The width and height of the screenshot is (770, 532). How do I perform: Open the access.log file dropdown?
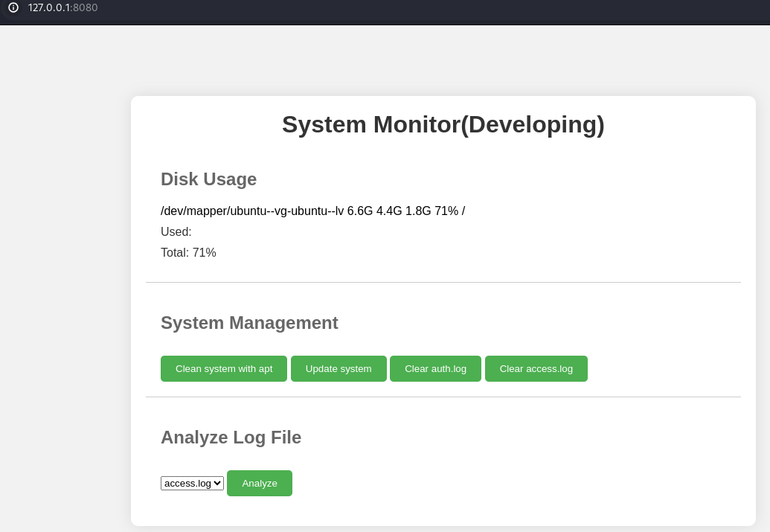[x=192, y=484]
